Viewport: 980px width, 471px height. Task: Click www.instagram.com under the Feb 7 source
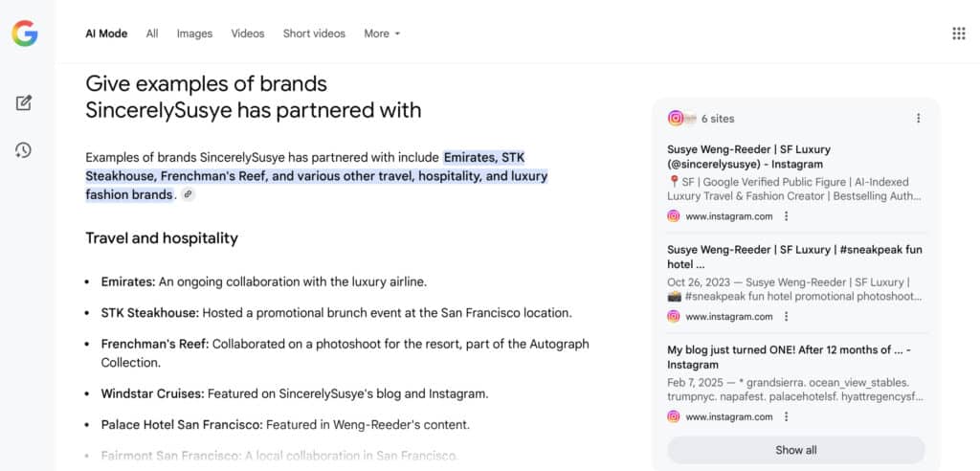coord(728,416)
